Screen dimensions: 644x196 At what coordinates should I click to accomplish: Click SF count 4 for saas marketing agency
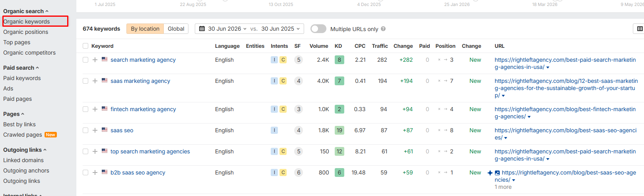click(x=299, y=81)
